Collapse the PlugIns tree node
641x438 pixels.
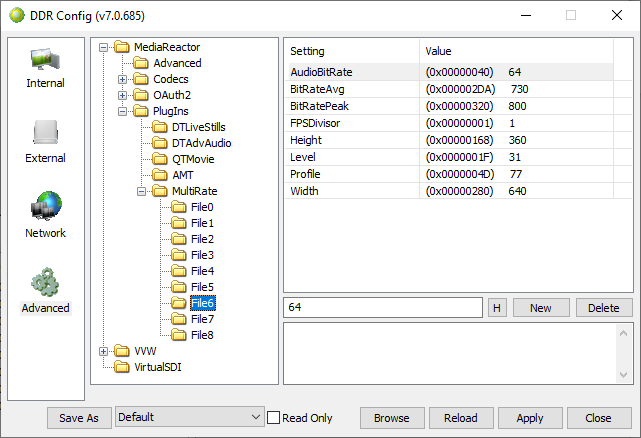[122, 111]
